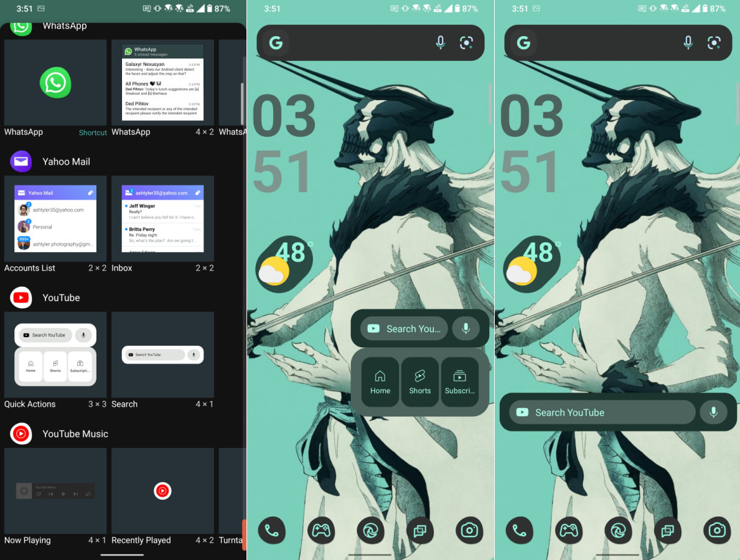Tap Google G logo on middle home screen
Screen dimensions: 740x560
coord(276,43)
